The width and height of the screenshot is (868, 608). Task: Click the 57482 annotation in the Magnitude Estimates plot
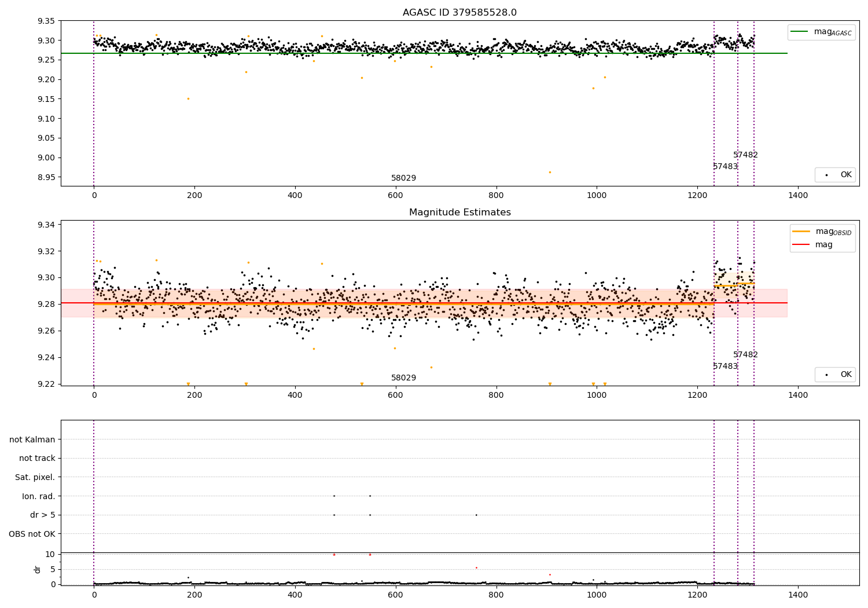pyautogui.click(x=745, y=354)
